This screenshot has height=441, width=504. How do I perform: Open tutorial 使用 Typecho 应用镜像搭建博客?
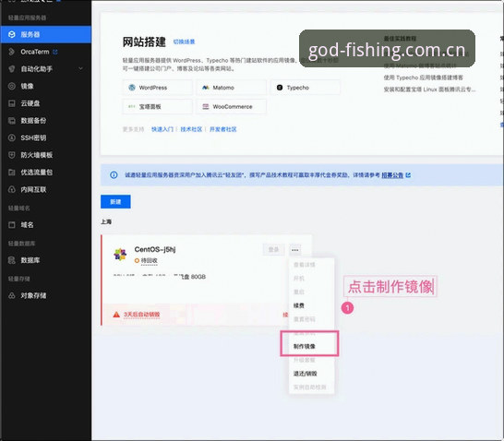tap(424, 77)
